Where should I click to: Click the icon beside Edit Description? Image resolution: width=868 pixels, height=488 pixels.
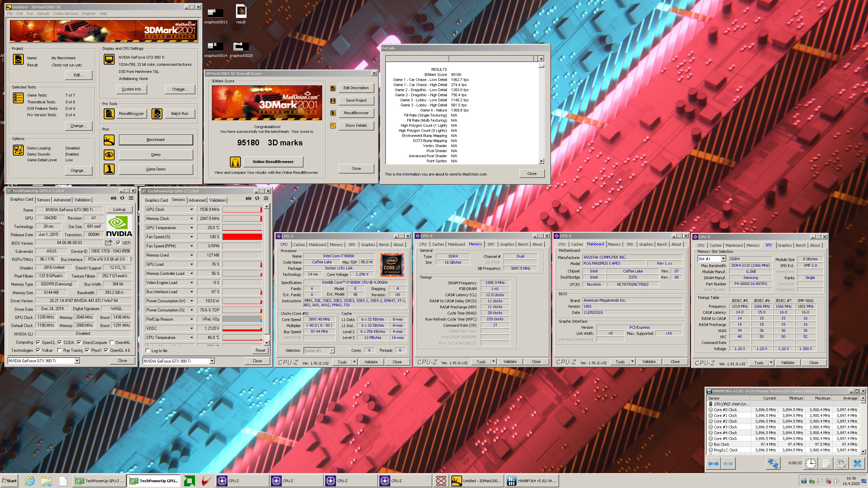tap(333, 88)
